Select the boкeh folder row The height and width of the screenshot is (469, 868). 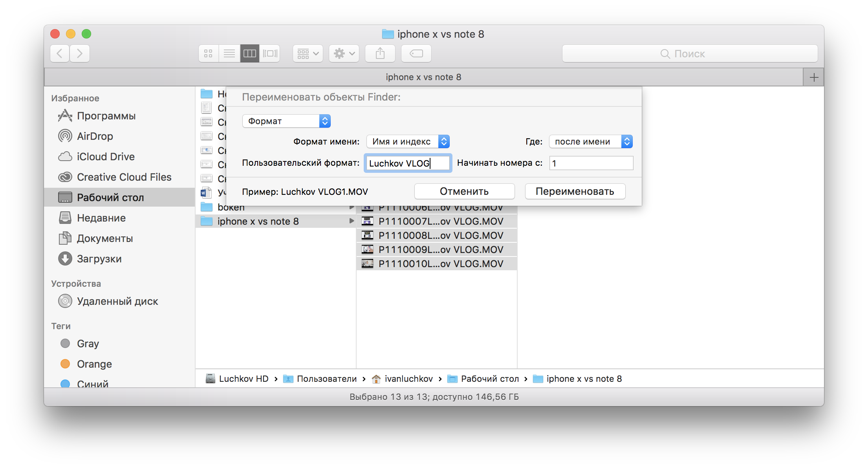(x=276, y=208)
